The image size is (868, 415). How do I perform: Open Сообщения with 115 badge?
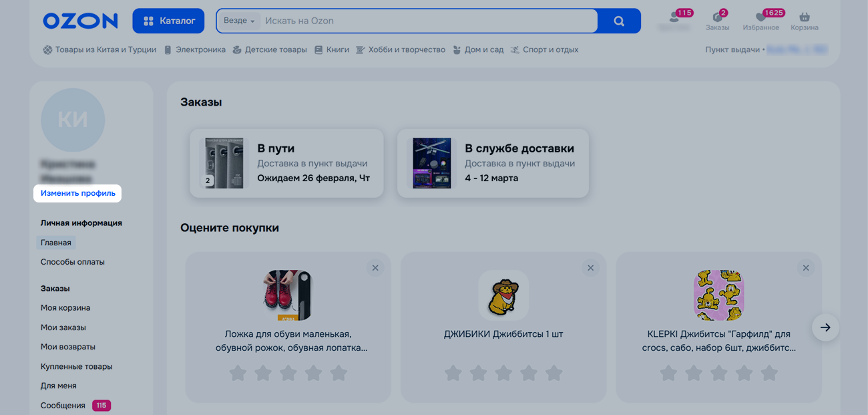coord(63,406)
